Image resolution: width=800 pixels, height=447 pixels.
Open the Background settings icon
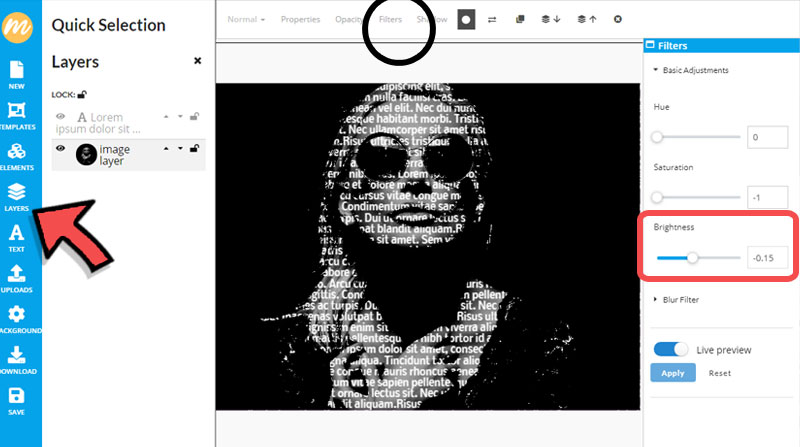click(16, 319)
